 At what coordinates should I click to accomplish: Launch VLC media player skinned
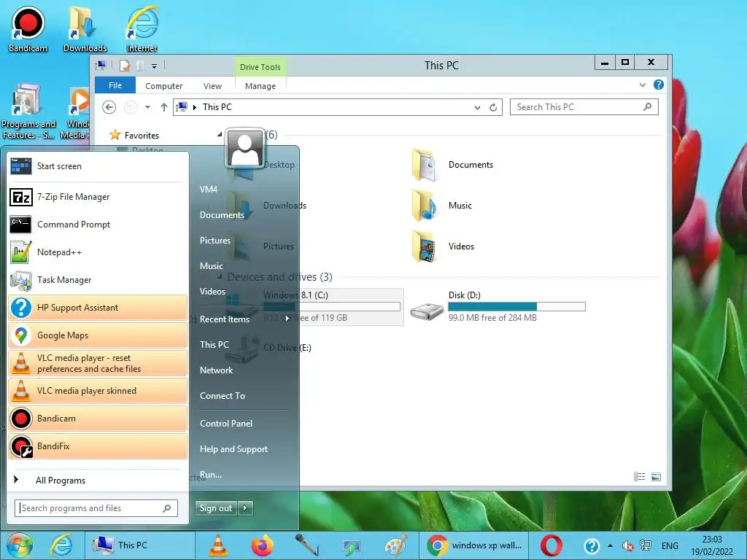[x=98, y=391]
